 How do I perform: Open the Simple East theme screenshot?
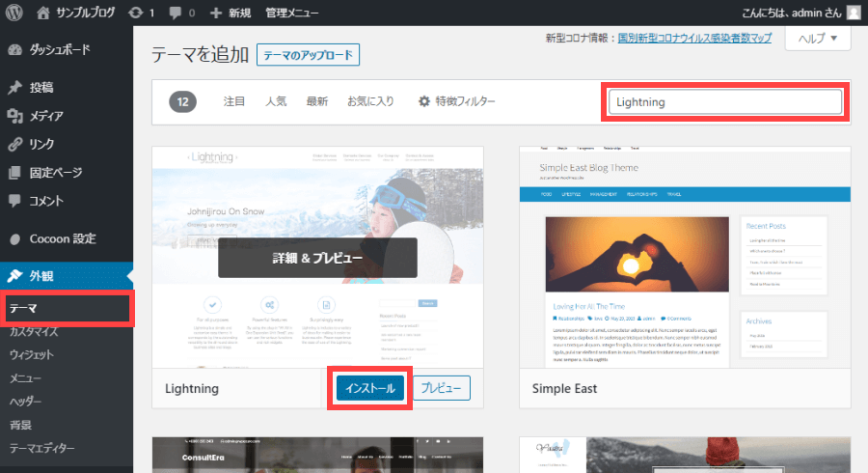[x=685, y=258]
